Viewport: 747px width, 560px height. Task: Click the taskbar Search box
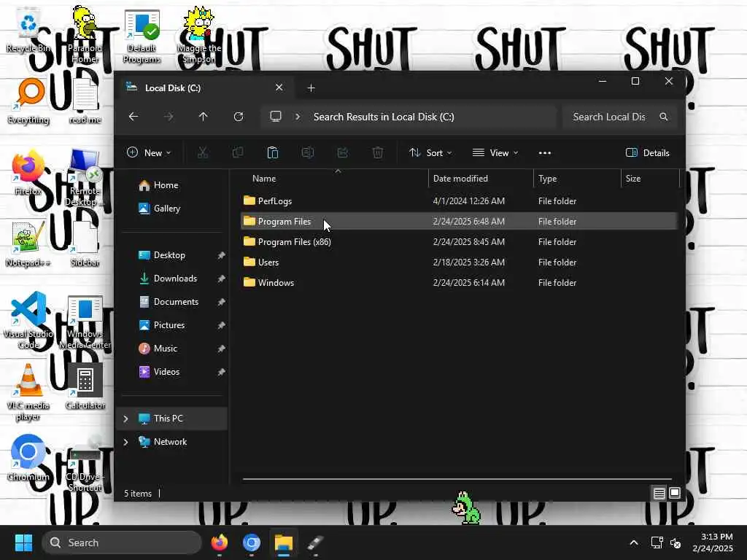122,542
